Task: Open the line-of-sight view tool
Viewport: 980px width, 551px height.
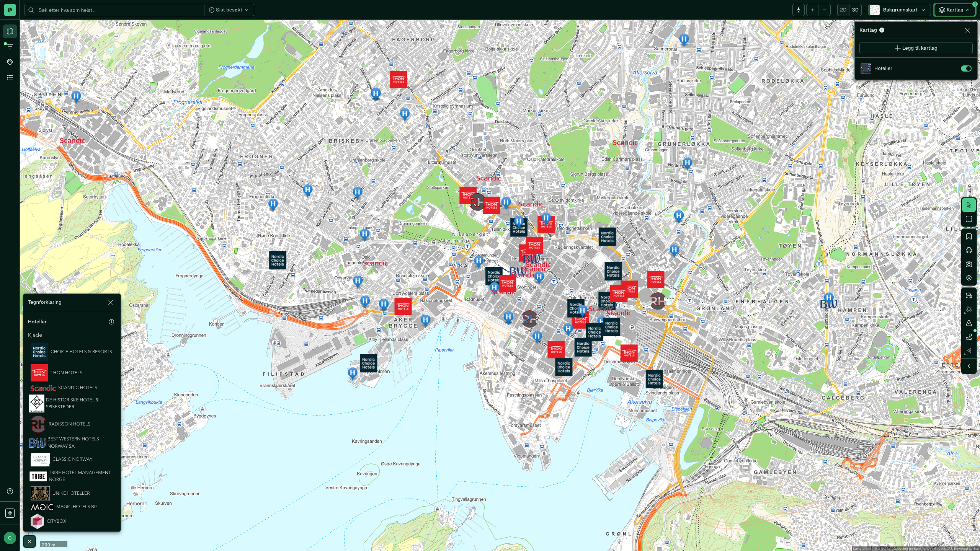Action: pyautogui.click(x=969, y=350)
